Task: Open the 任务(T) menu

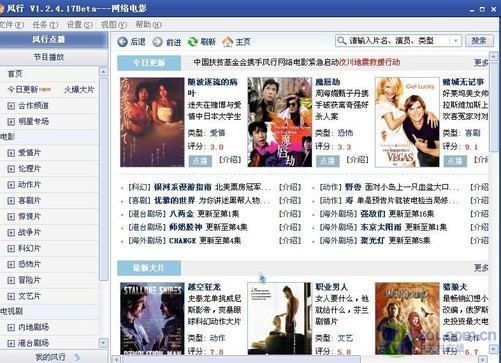Action: tap(45, 25)
